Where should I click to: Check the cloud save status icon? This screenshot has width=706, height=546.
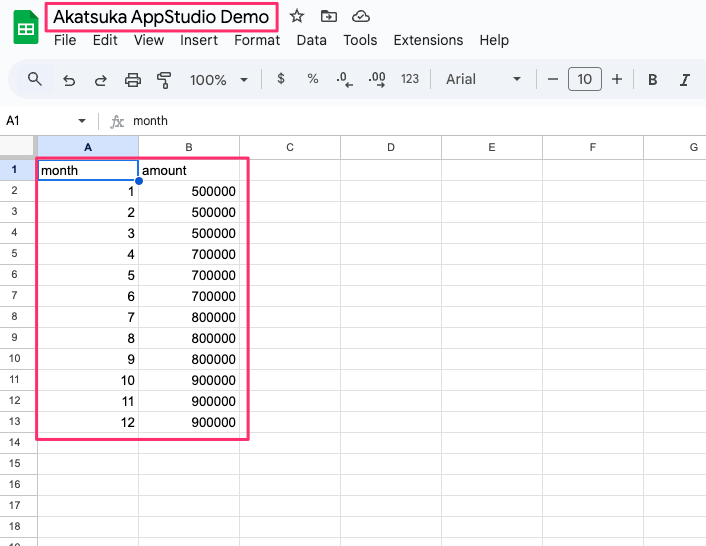click(x=361, y=16)
